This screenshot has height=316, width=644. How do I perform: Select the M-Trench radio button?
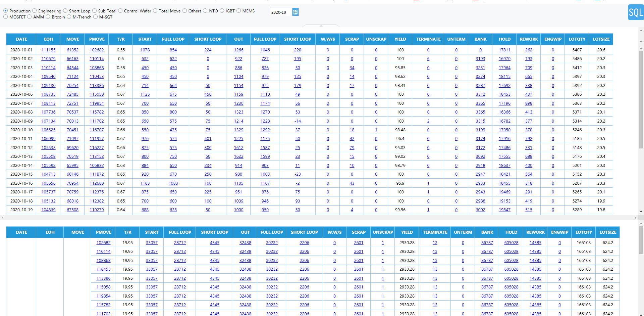pos(69,17)
